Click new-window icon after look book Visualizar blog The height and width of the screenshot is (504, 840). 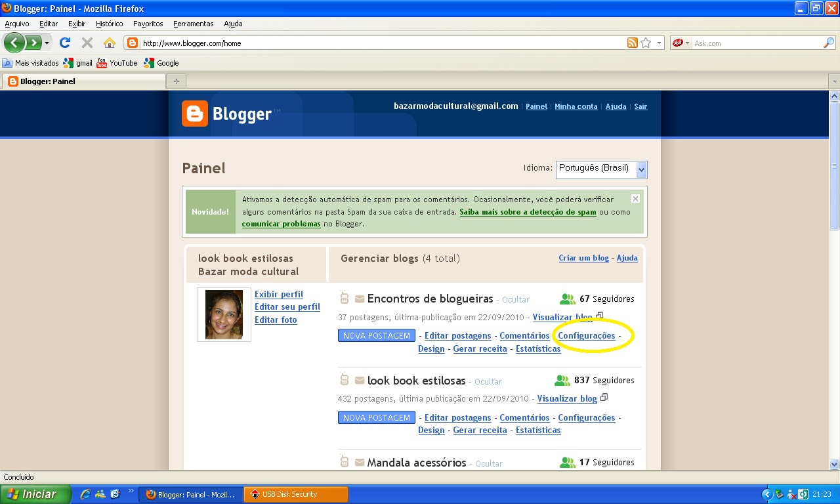point(604,398)
